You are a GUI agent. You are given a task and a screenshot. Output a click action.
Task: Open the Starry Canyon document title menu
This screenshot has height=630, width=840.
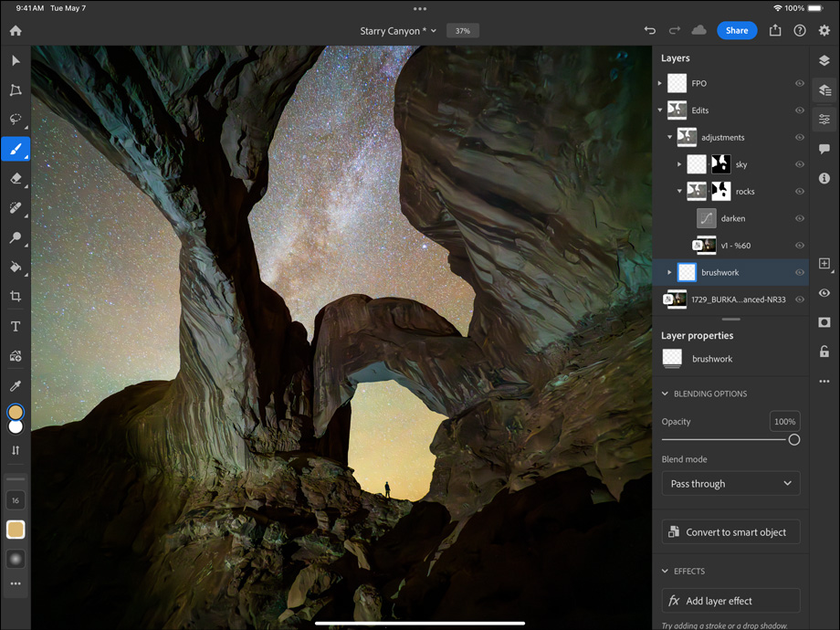[x=398, y=30]
